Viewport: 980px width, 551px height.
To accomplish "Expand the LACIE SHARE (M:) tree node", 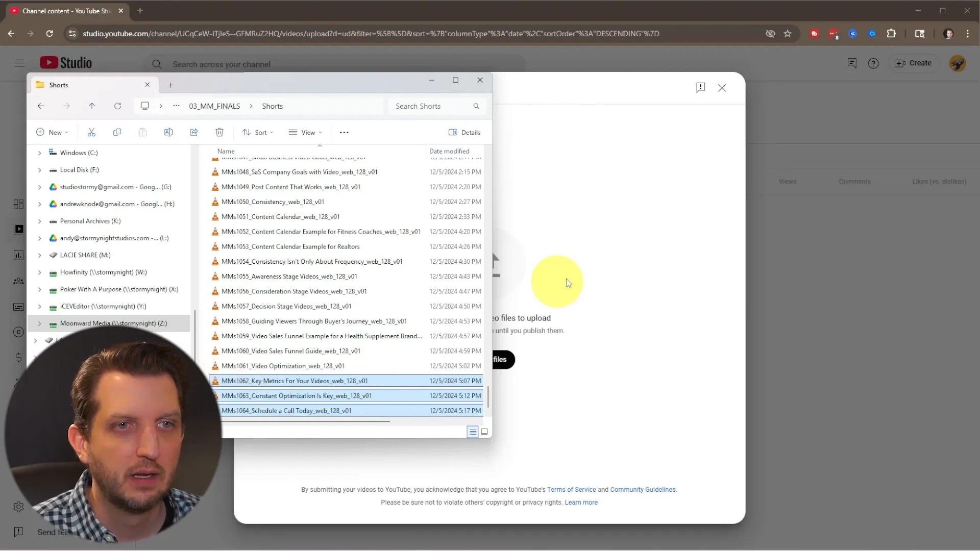I will tap(39, 255).
